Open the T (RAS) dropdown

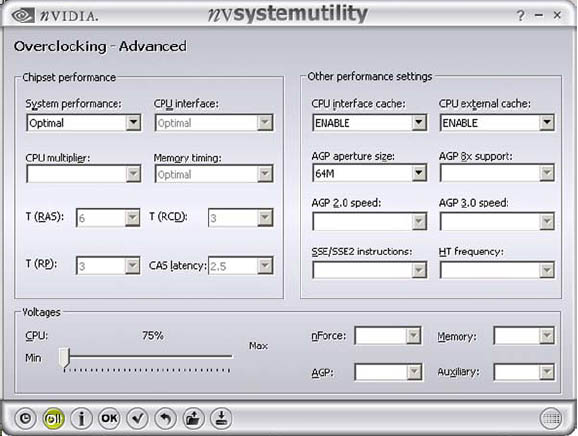point(108,218)
